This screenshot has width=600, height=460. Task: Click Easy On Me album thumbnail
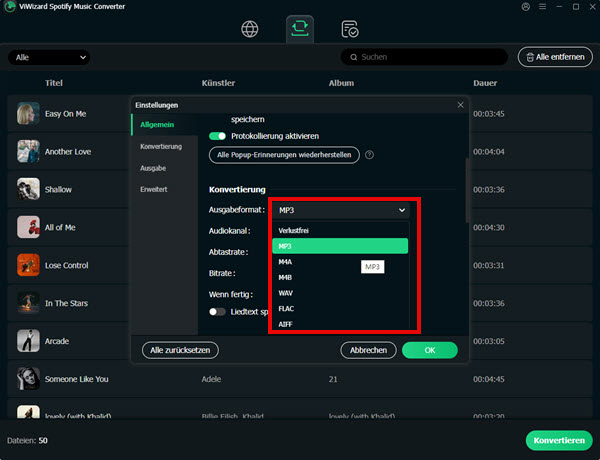tap(28, 113)
